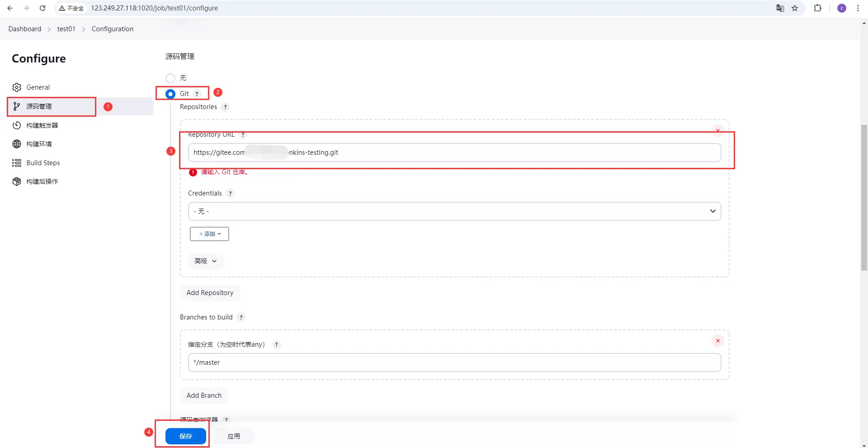Click the browser back arrow
Image resolution: width=868 pixels, height=448 pixels.
point(10,8)
